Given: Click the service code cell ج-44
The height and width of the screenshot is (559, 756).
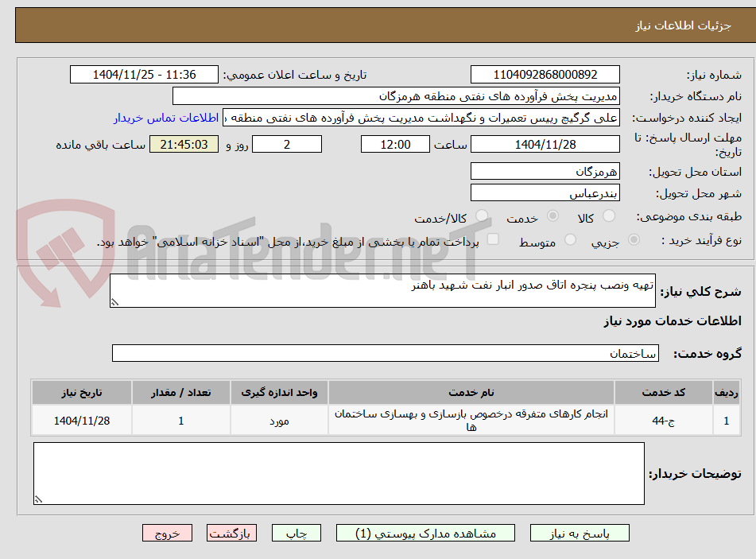Looking at the screenshot, I should point(664,421).
